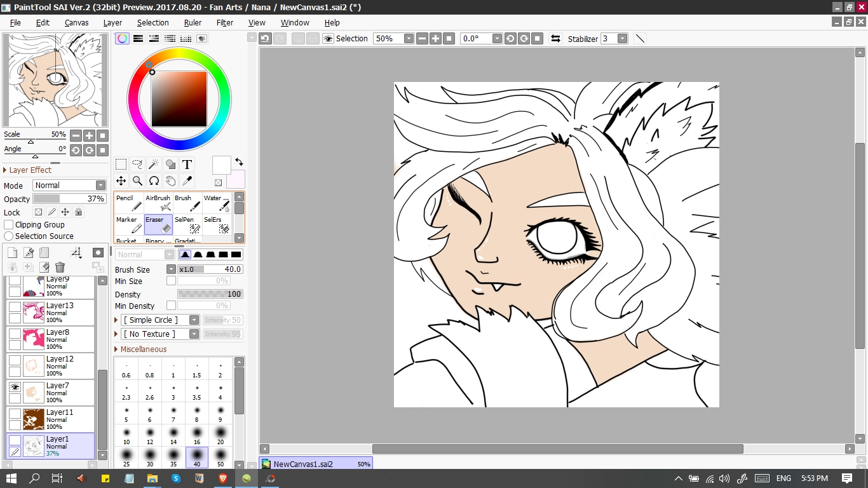Click the foreground color swatch

click(221, 165)
